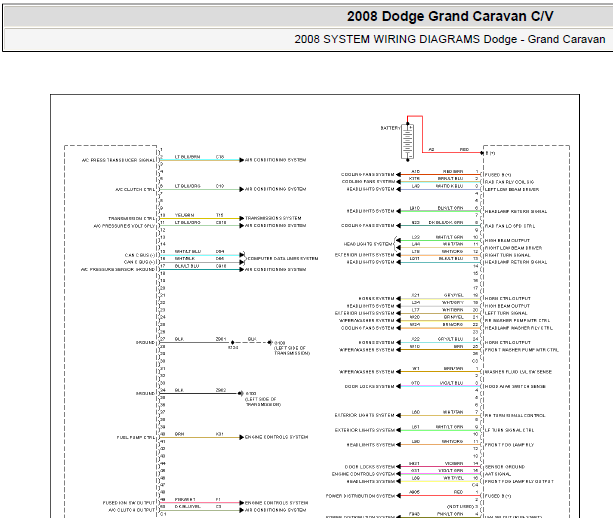Click the '(NOT USED)' pin note

click(x=460, y=507)
